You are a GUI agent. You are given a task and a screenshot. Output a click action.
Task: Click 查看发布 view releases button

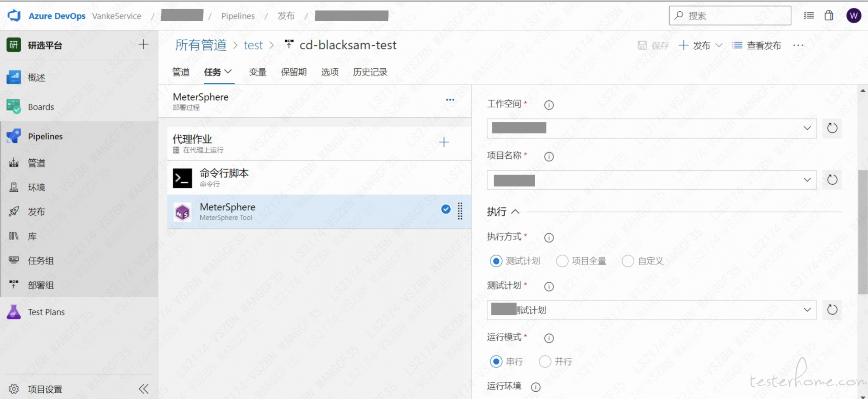point(757,45)
